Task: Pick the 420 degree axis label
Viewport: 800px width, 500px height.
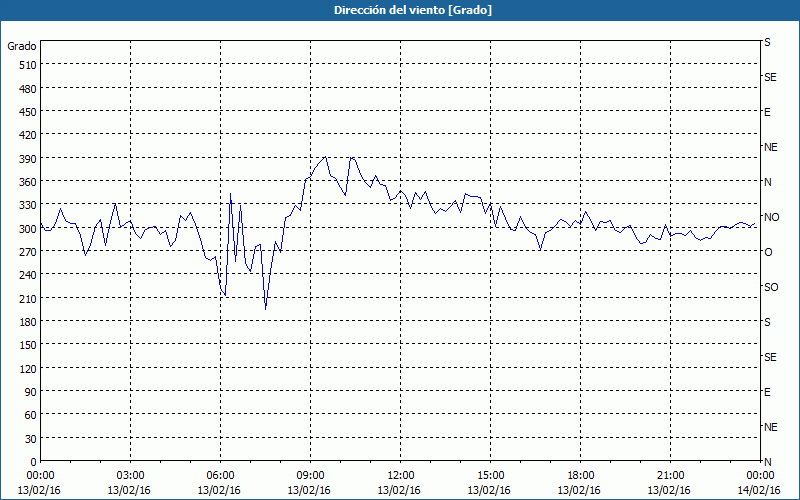Action: click(29, 135)
